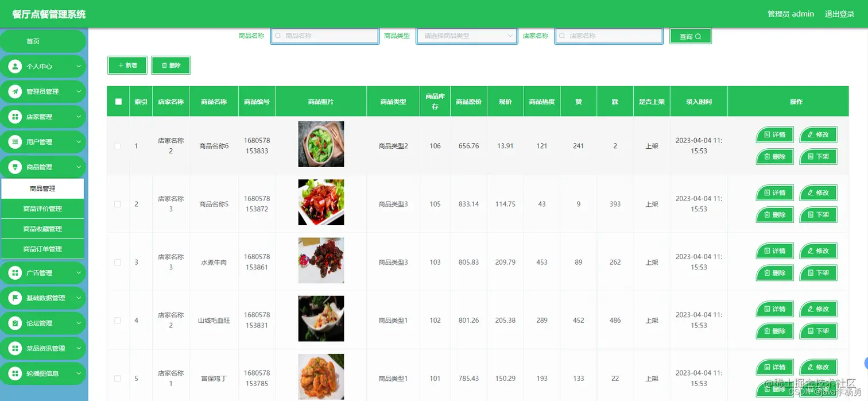Click the 论坛管理 checklist icon
The image size is (868, 401).
click(x=15, y=323)
